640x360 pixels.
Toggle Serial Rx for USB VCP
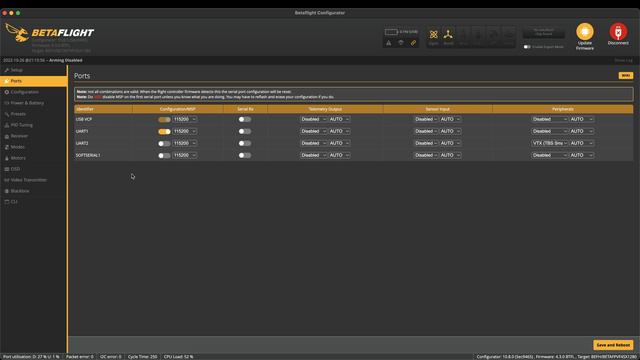click(x=244, y=120)
